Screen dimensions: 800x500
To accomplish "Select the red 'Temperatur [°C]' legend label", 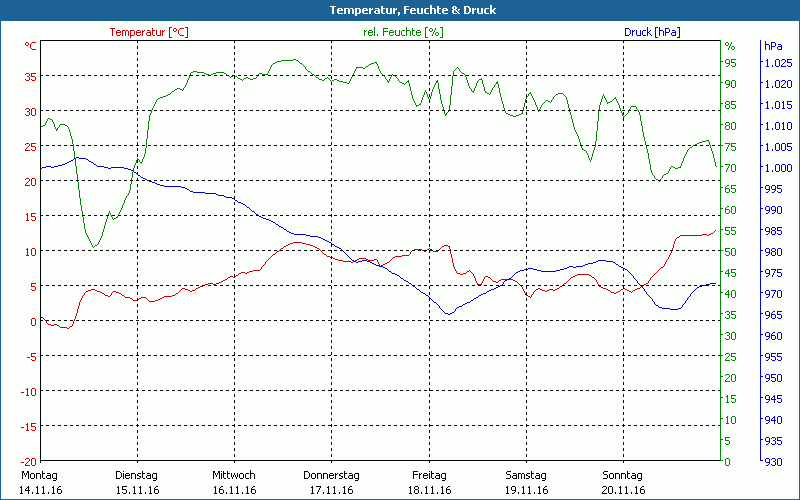I will 149,32.
